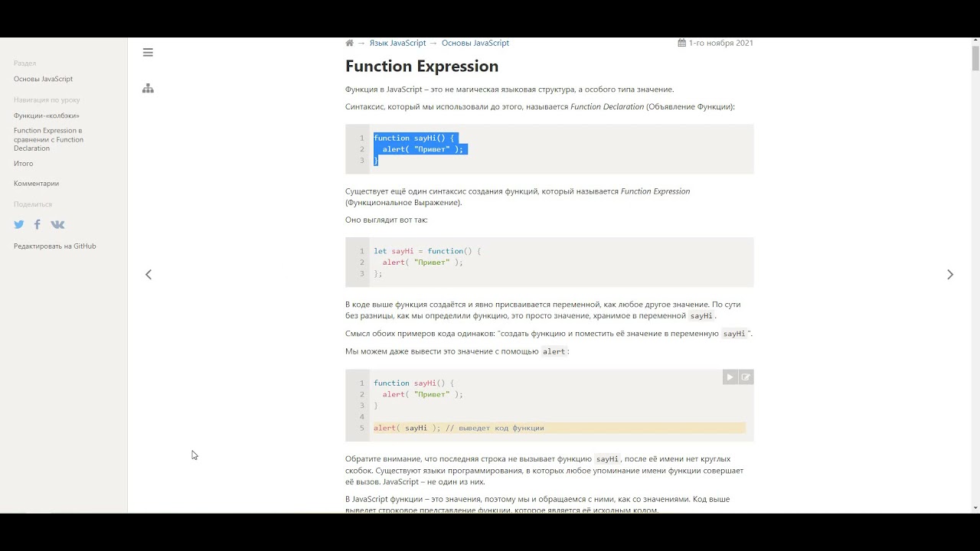Jump to 'Комментарии' section
The height and width of the screenshot is (551, 980).
tap(36, 184)
